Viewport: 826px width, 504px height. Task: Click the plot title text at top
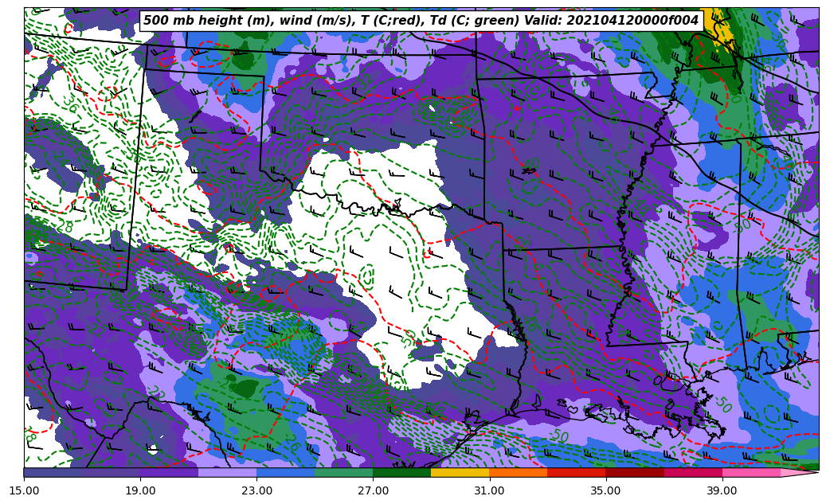421,21
